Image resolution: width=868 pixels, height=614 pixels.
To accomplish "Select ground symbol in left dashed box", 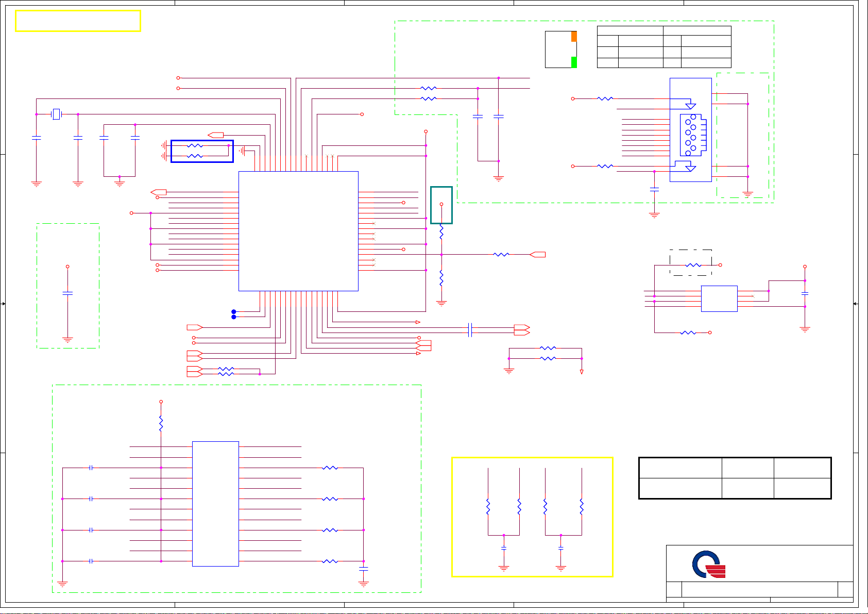I will [67, 340].
